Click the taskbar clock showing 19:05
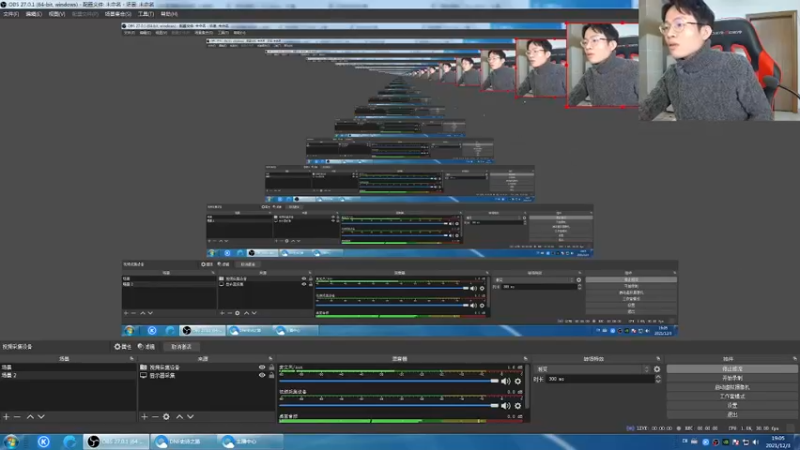Screen dimensions: 800x450 pos(778,442)
